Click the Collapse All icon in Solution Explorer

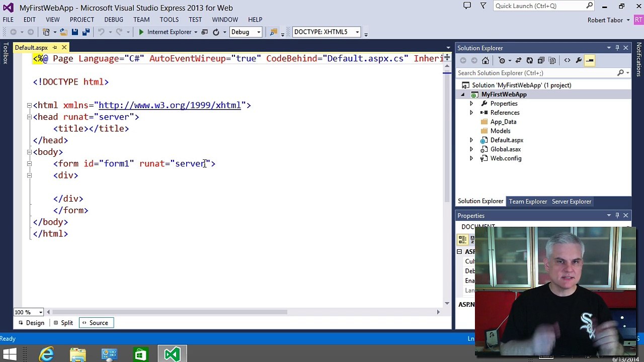pyautogui.click(x=541, y=60)
